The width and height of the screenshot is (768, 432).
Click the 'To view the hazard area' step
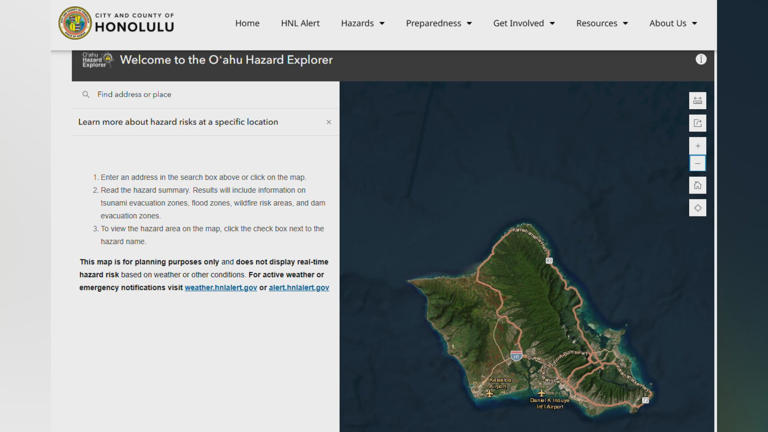coord(212,235)
